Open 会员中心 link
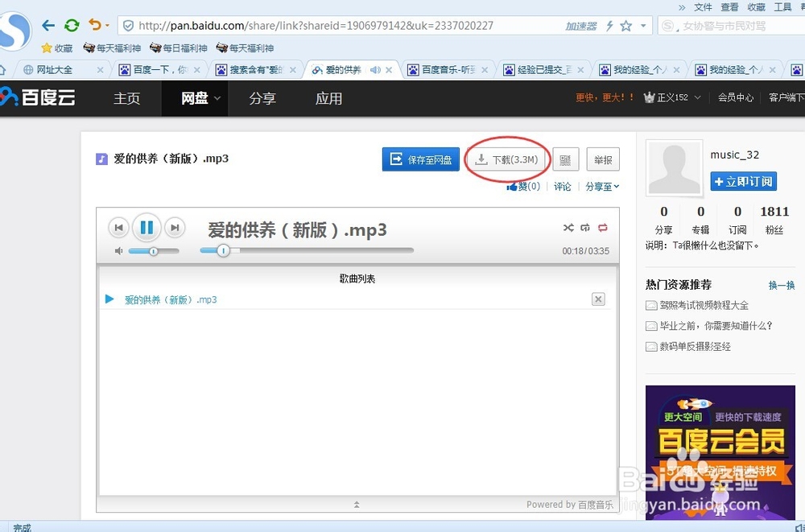Image resolution: width=805 pixels, height=532 pixels. (x=735, y=97)
